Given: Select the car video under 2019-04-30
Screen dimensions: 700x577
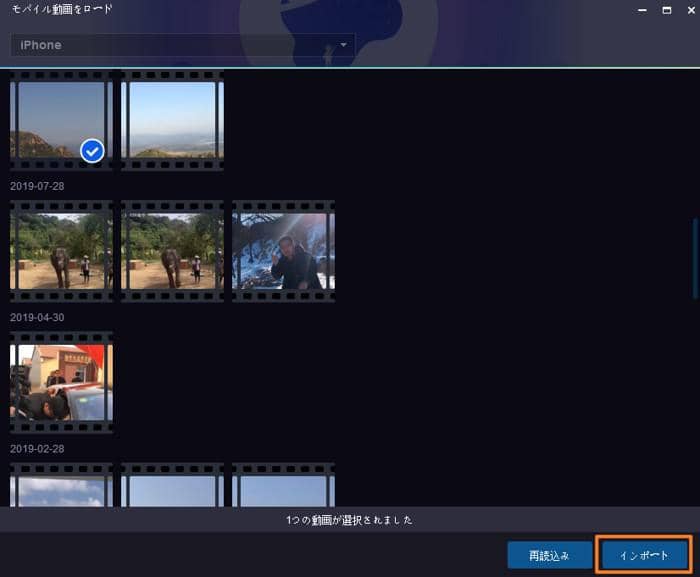Looking at the screenshot, I should click(61, 382).
